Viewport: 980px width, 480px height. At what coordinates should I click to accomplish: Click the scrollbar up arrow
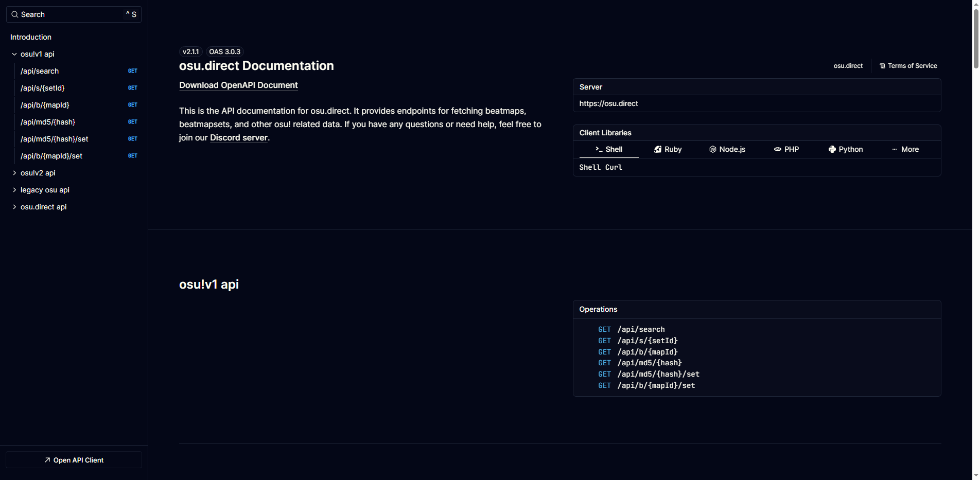[x=976, y=4]
